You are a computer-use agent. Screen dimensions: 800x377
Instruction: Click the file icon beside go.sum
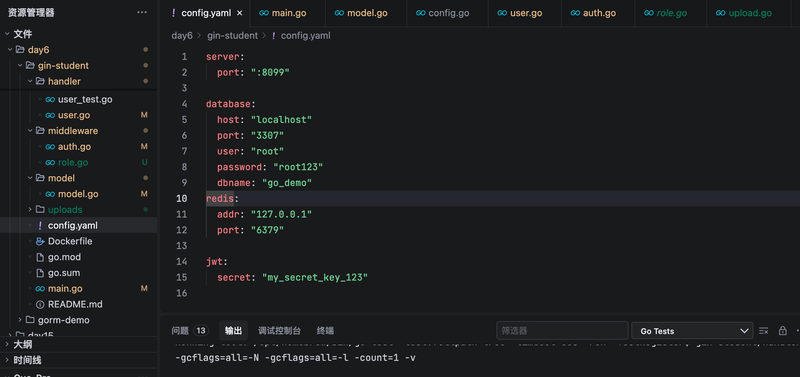[x=40, y=273]
